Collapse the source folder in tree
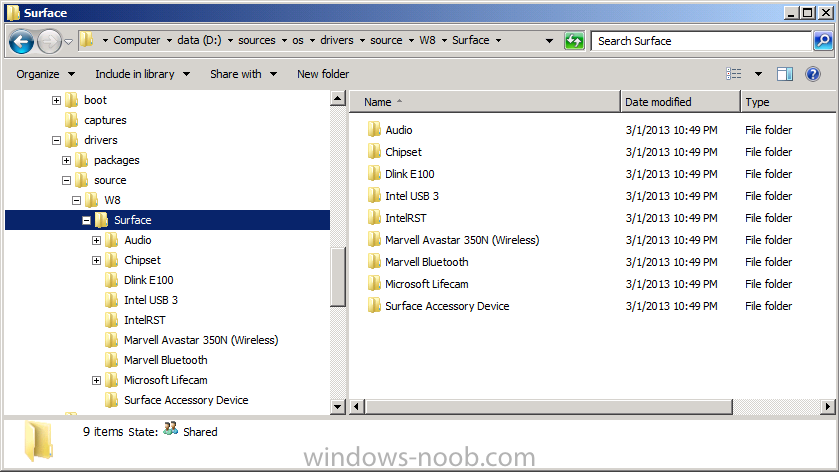The height and width of the screenshot is (472, 839). 66,180
